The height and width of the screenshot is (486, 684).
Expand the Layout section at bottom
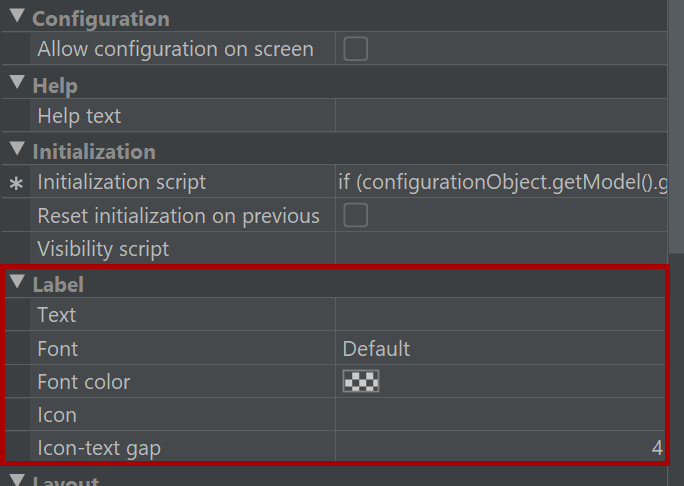(17, 480)
